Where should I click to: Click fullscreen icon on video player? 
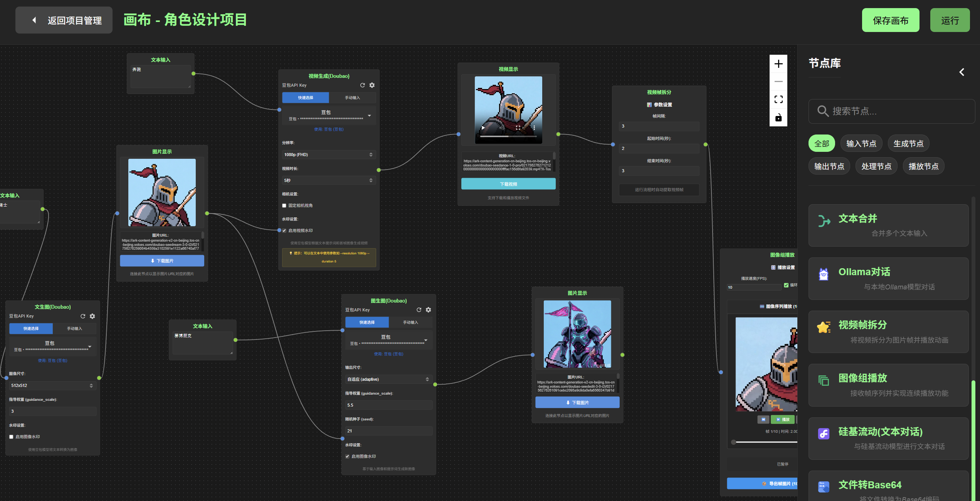tap(518, 128)
